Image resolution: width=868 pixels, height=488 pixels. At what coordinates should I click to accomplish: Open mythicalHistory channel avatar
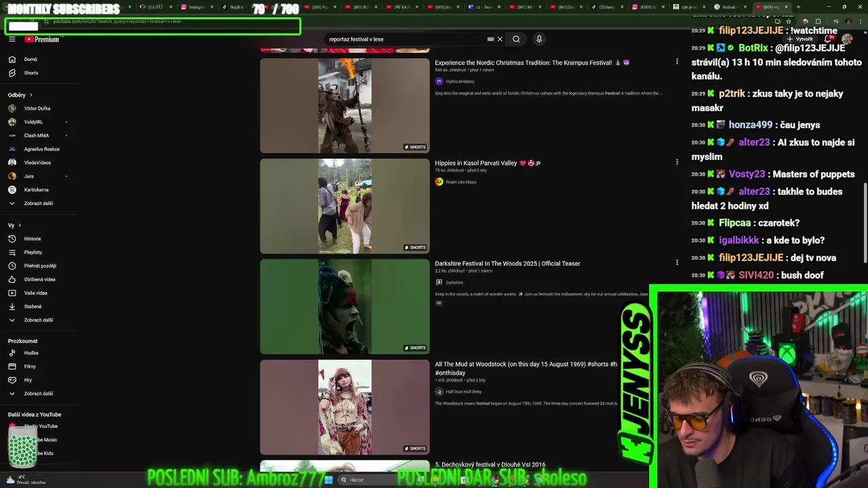(439, 81)
